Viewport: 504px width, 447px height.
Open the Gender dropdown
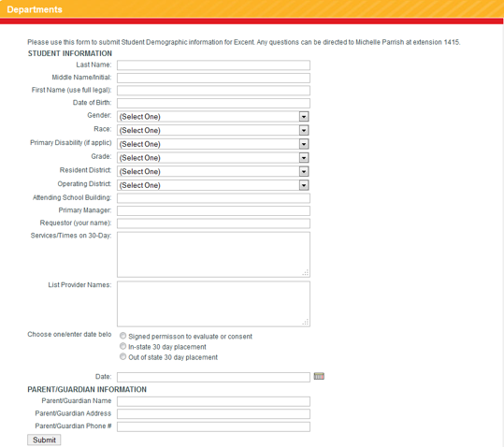point(213,116)
